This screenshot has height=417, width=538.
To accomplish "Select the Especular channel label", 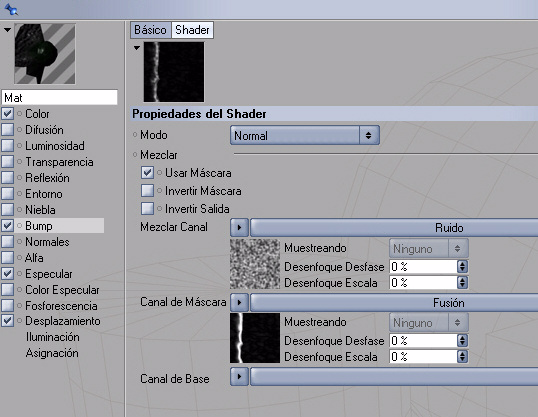I will click(x=49, y=274).
